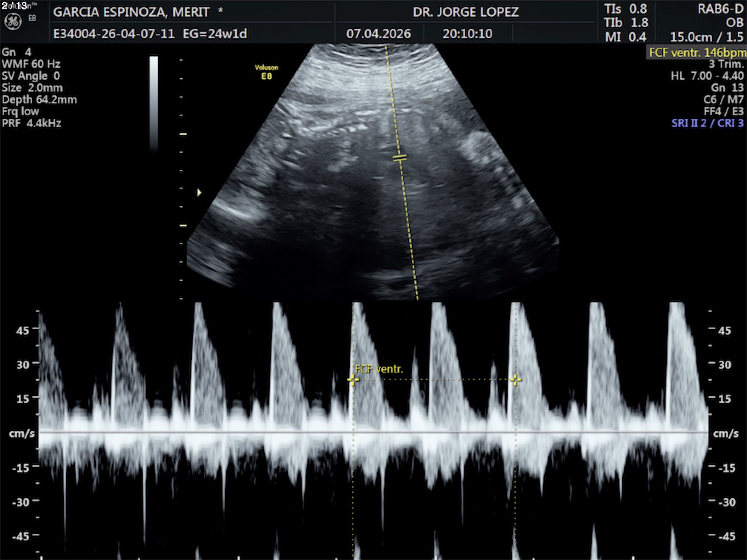Click the FCF ventr. label on the spectrum
The width and height of the screenshot is (747, 560).
pos(379,369)
